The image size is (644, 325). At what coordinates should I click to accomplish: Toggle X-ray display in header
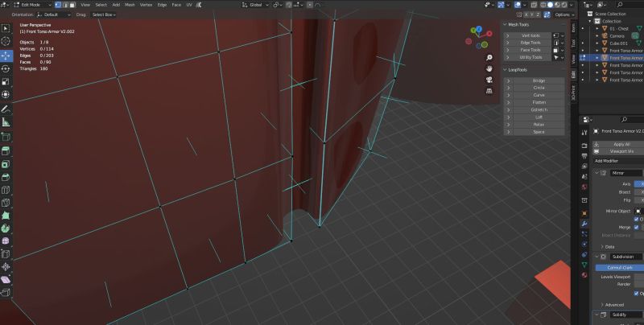point(534,5)
